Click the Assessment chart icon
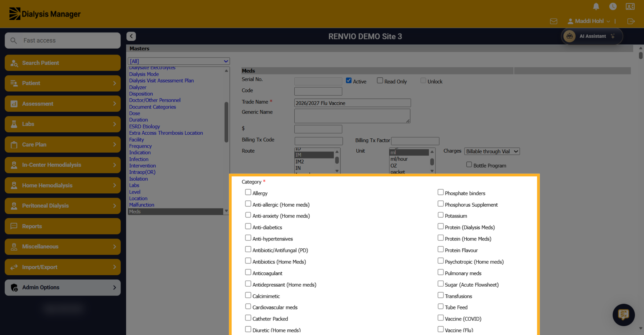The width and height of the screenshot is (644, 335). [x=14, y=104]
